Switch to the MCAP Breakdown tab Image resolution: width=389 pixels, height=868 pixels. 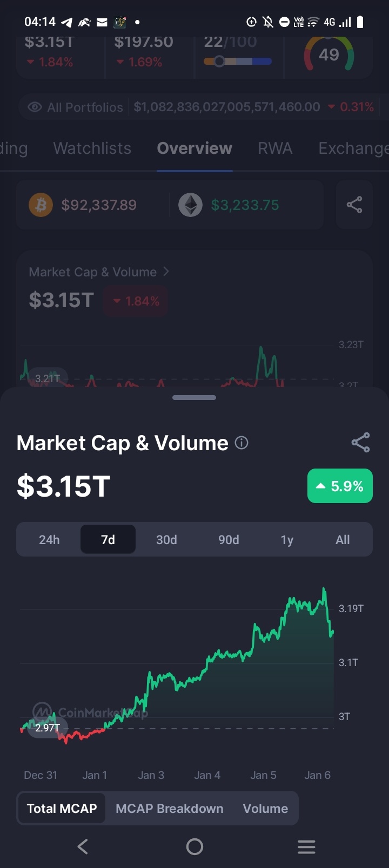169,809
